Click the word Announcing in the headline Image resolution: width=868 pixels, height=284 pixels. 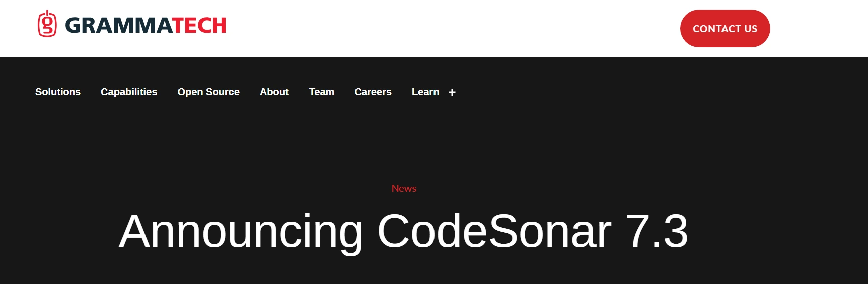coord(241,231)
